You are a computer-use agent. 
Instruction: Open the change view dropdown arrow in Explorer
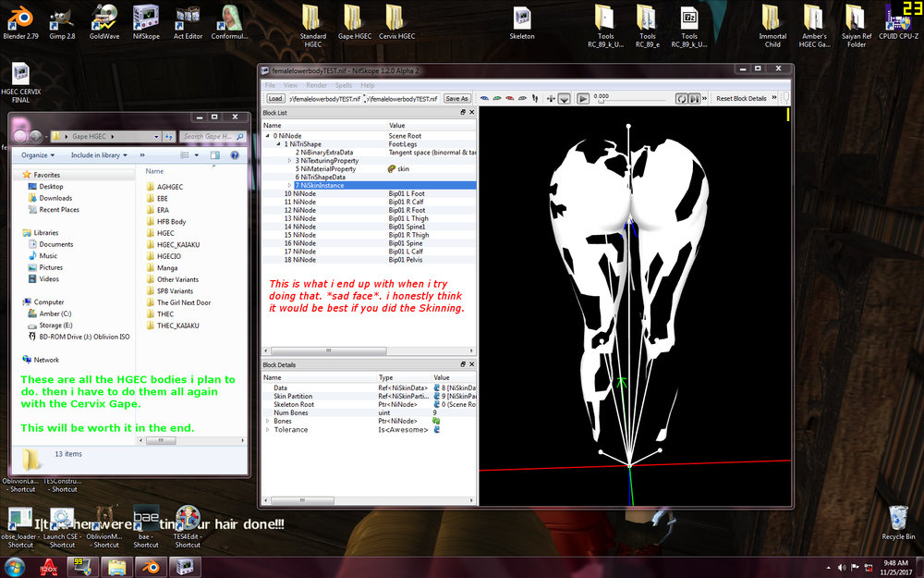(196, 155)
